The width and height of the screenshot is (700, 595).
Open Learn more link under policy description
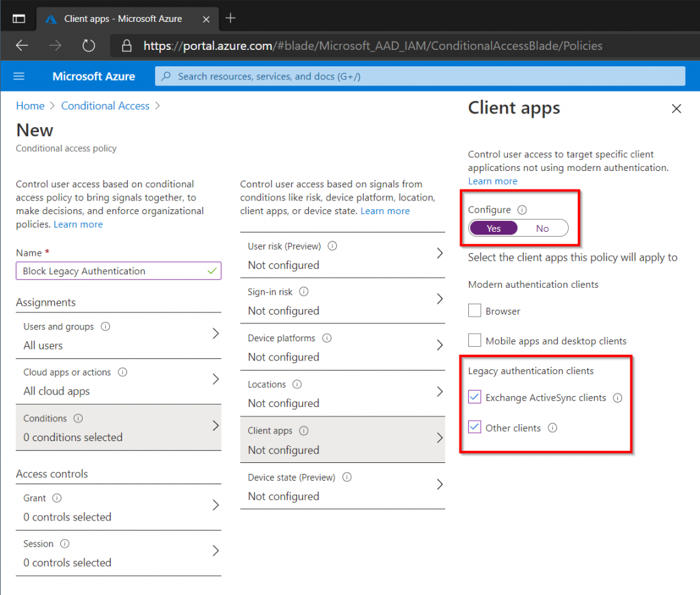78,224
